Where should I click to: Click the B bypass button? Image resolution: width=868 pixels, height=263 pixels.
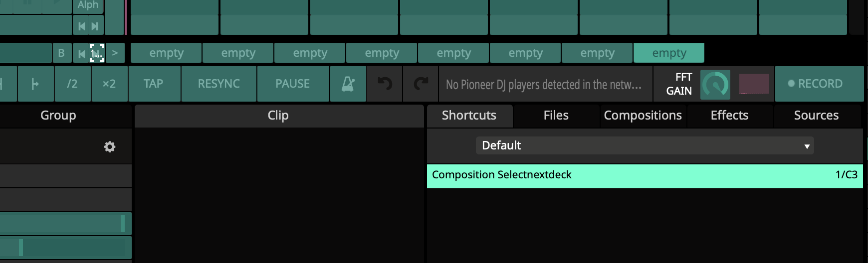coord(61,53)
